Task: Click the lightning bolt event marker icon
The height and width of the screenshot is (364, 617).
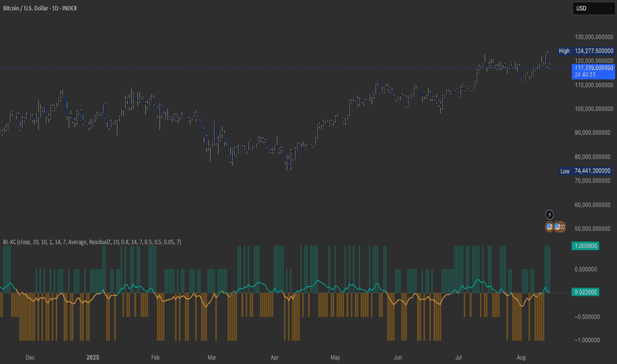Action: (549, 214)
